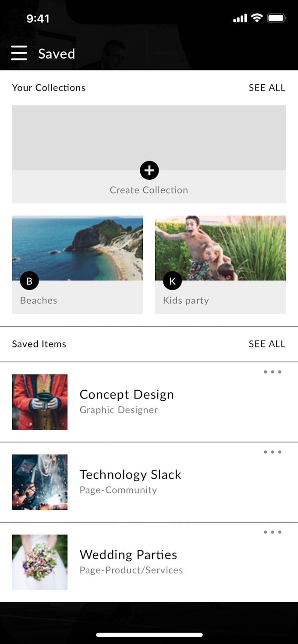This screenshot has width=298, height=644.
Task: Select the Technology Slack thumbnail
Action: point(40,482)
